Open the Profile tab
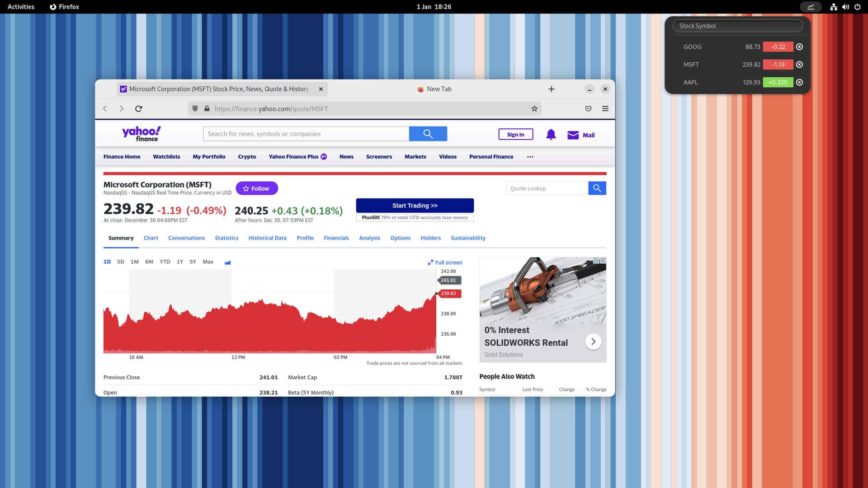Screen dimensions: 868x488 [x=305, y=238]
